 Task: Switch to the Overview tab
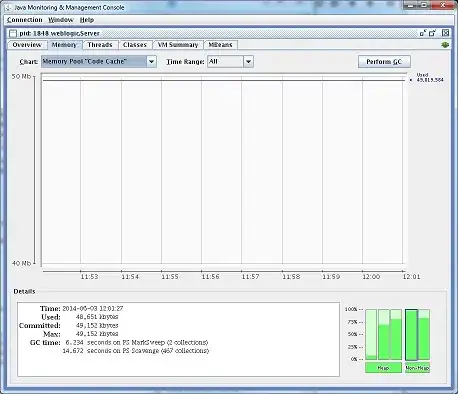coord(27,45)
